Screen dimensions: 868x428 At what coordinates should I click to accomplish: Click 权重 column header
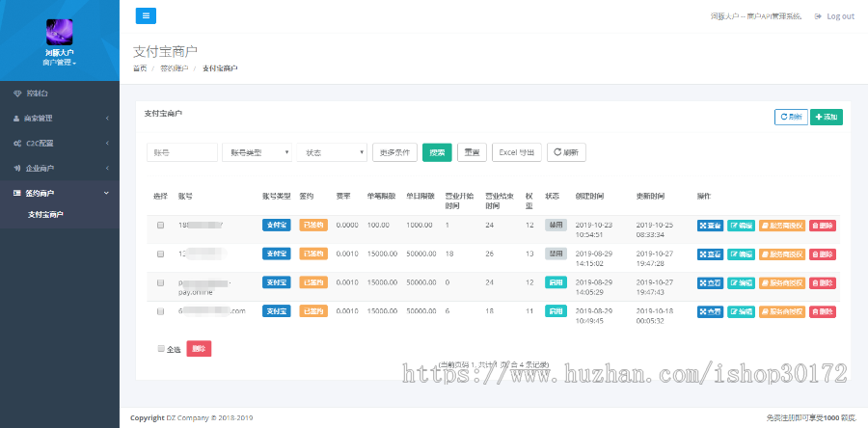[529, 201]
